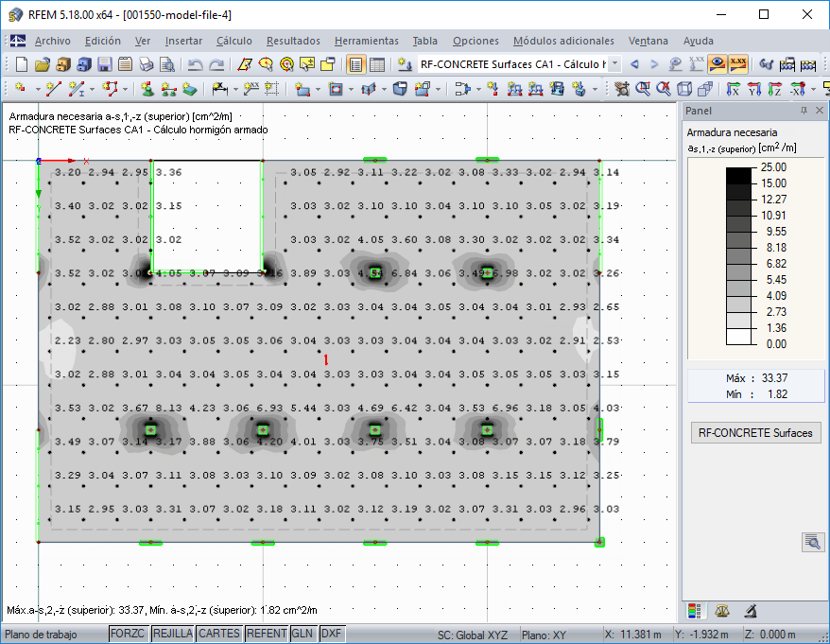
Task: Click the white 0.00 legend color swatch
Action: (x=738, y=337)
